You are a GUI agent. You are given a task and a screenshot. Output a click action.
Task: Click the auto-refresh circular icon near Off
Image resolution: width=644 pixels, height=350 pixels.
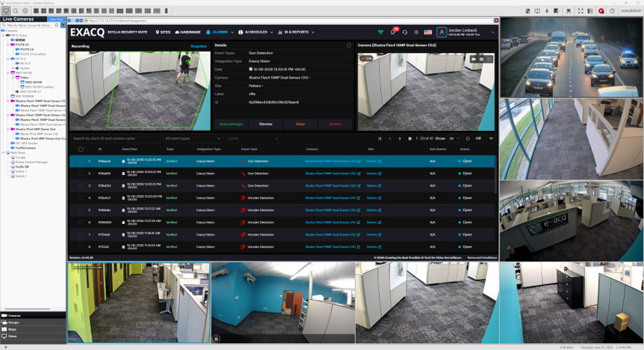(467, 138)
